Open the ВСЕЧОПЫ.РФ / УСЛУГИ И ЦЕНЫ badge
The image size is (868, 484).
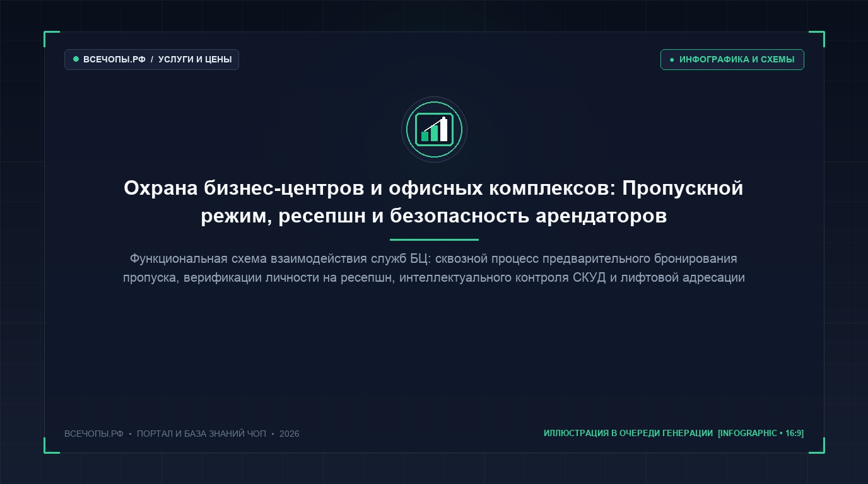click(151, 59)
